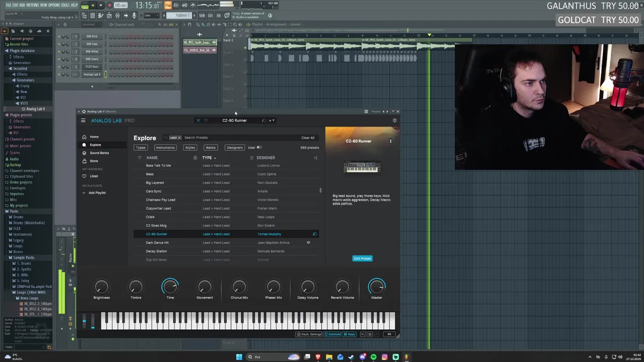Toggle the Controls panel button
Viewport: 644px width, 362px height.
[332, 334]
